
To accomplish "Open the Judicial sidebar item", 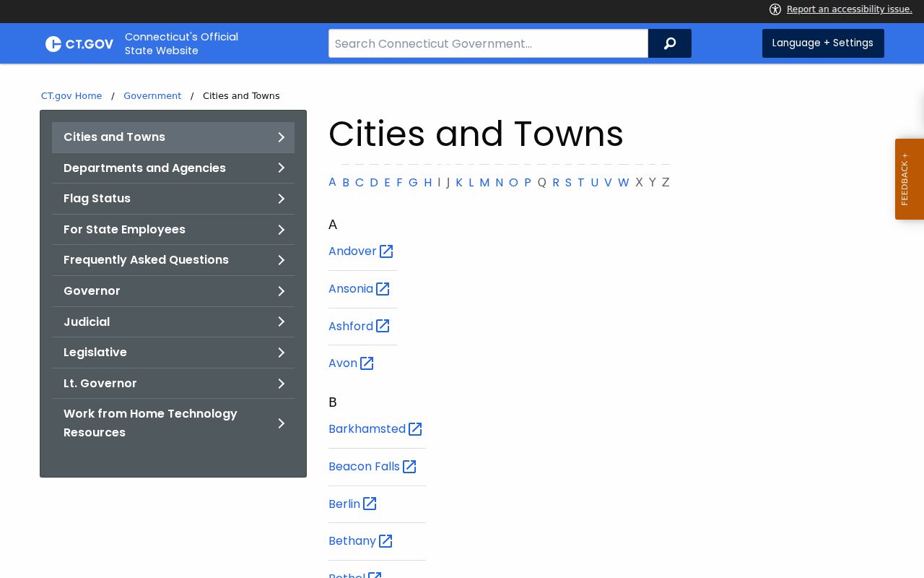I will tap(173, 322).
